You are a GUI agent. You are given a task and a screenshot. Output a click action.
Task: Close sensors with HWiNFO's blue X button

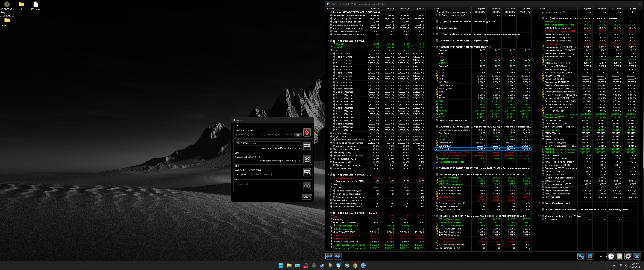637,256
